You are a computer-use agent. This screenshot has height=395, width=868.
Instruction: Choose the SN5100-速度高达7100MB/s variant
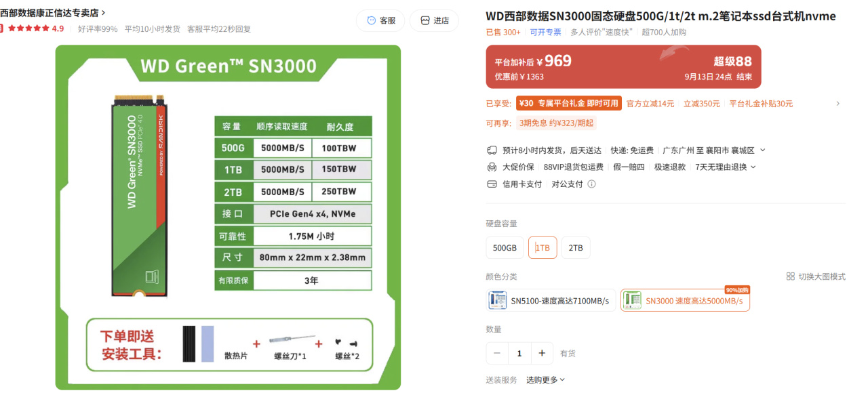[x=551, y=300]
